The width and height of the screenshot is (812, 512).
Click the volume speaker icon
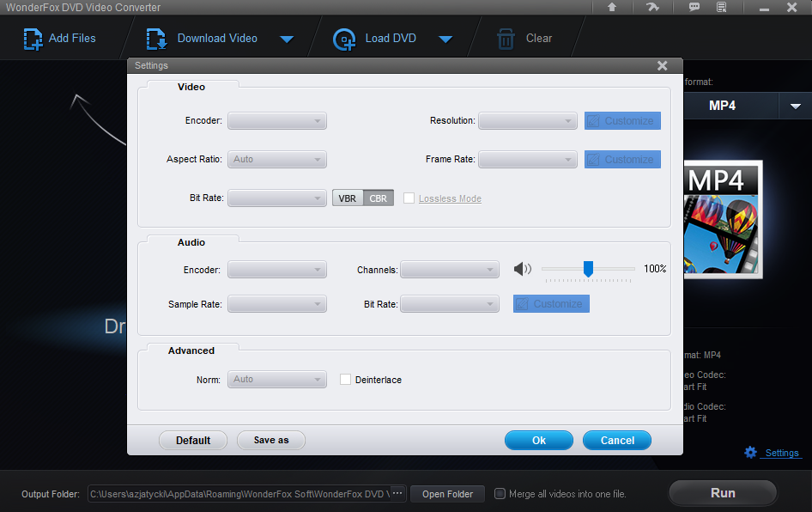[x=523, y=268]
